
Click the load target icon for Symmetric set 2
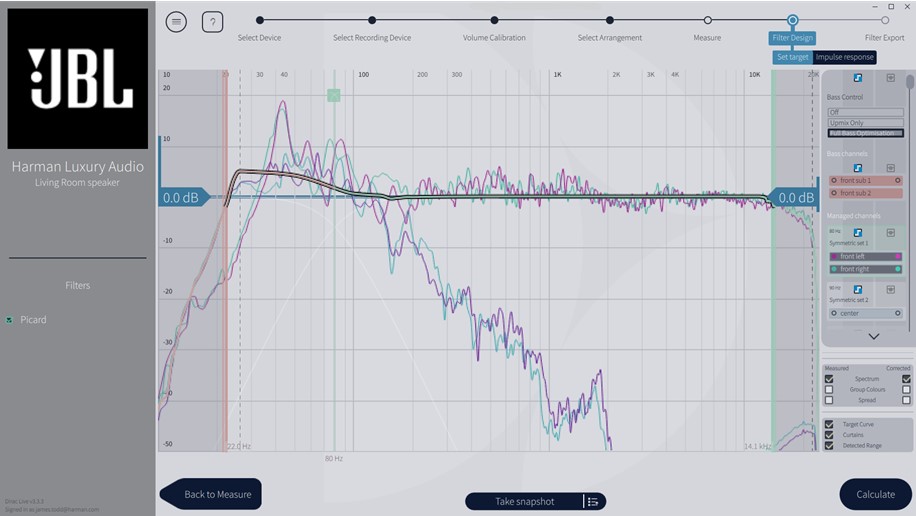point(858,289)
